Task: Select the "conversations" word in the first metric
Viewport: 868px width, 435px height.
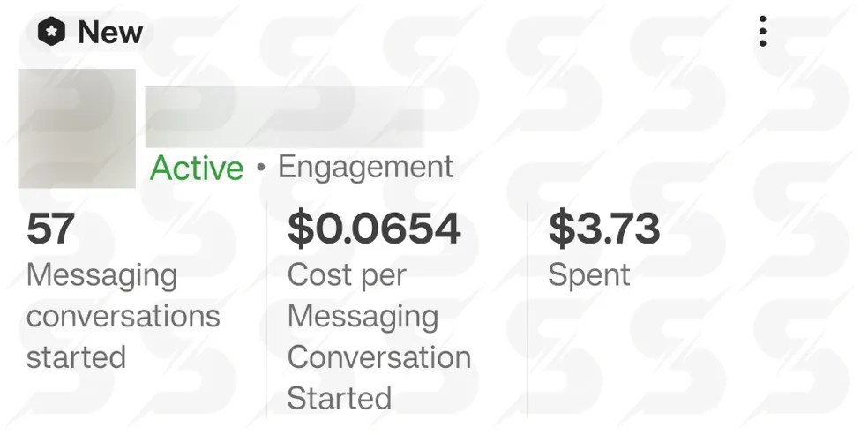Action: pos(123,316)
